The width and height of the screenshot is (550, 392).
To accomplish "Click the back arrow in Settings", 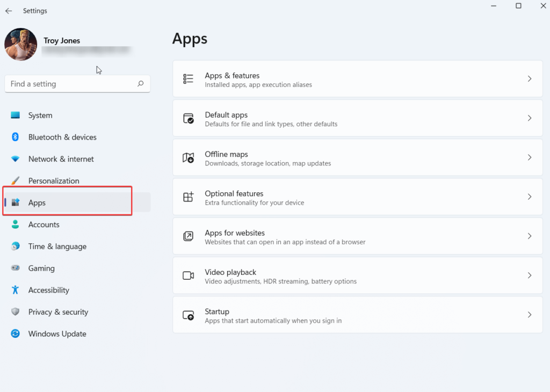I will click(9, 11).
